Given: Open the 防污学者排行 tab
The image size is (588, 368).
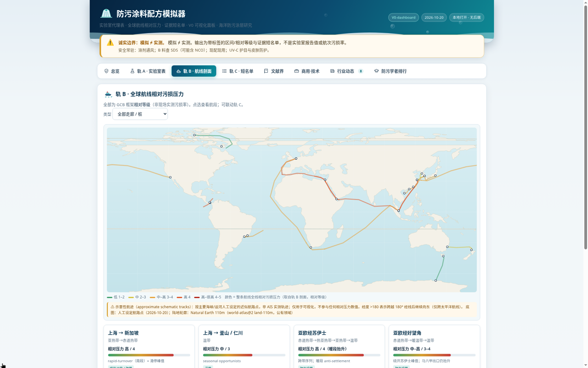Looking at the screenshot, I should pyautogui.click(x=390, y=71).
